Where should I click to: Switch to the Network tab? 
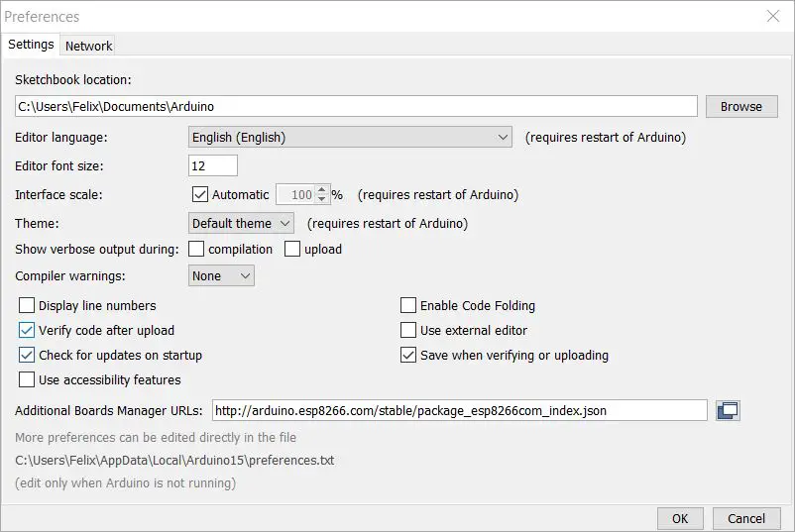click(x=88, y=46)
